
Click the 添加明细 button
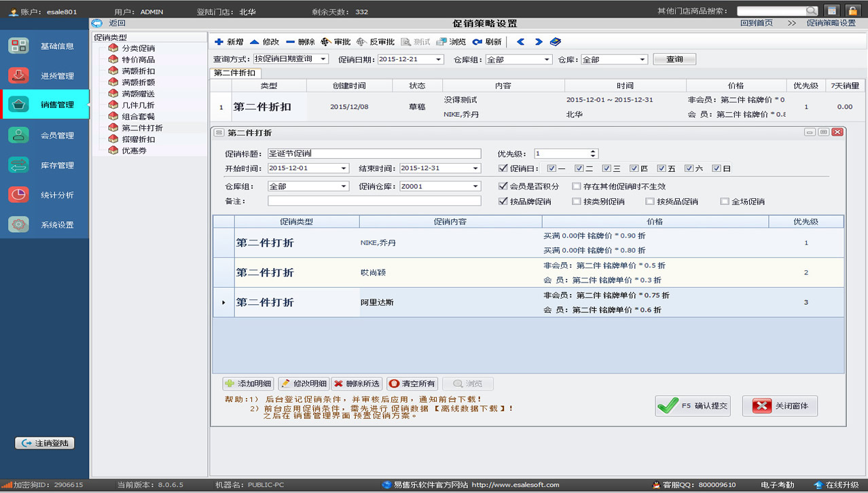(248, 384)
